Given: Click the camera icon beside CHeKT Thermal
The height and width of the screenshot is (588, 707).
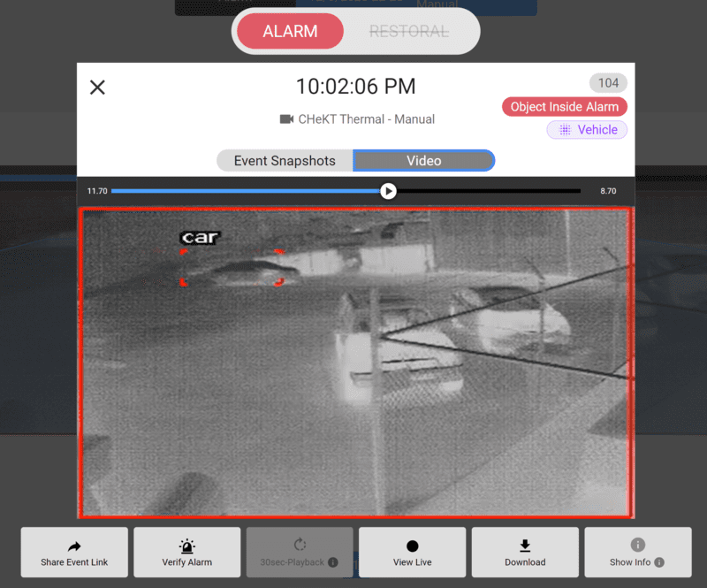Looking at the screenshot, I should (x=286, y=119).
